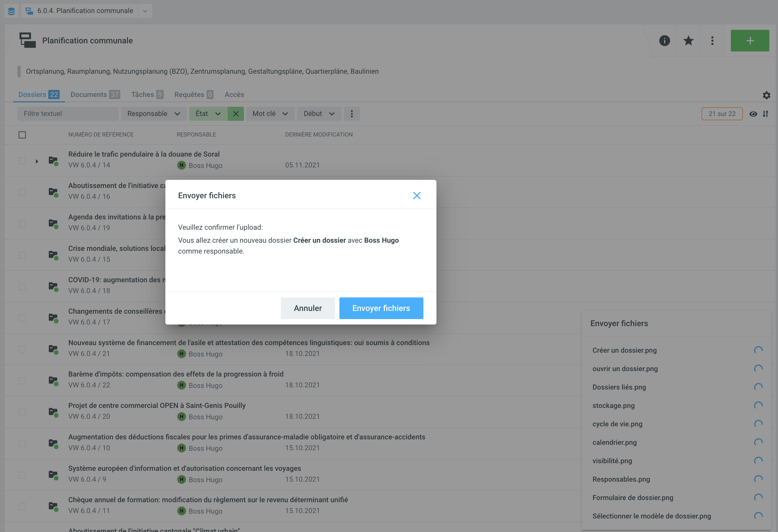Check the box for dossier VW 6.0.4 / 21
This screenshot has width=778, height=532.
[22, 349]
